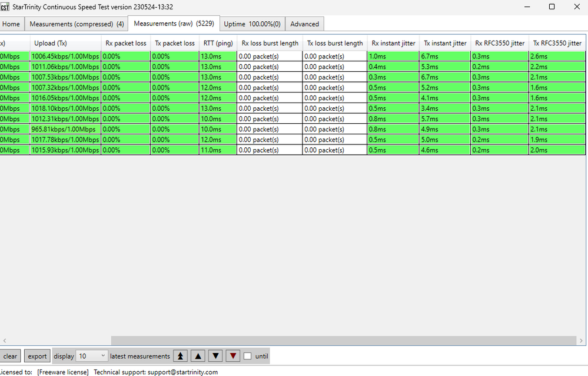Select the Measurements (raw) tab
Screen dimensions: 588x376
click(174, 24)
